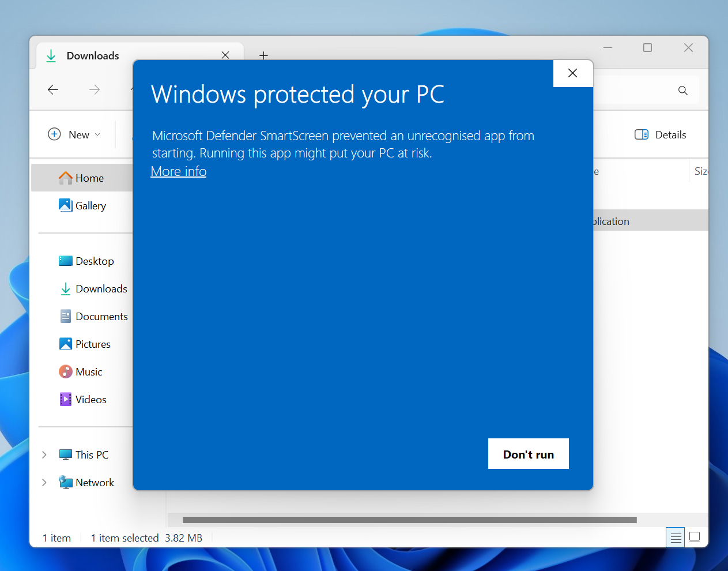The image size is (728, 571).
Task: Click the Desktop folder icon
Action: coord(66,261)
